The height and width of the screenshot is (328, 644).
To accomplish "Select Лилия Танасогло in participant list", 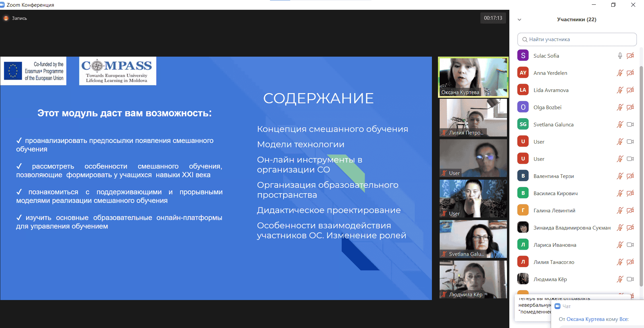I will (x=553, y=262).
